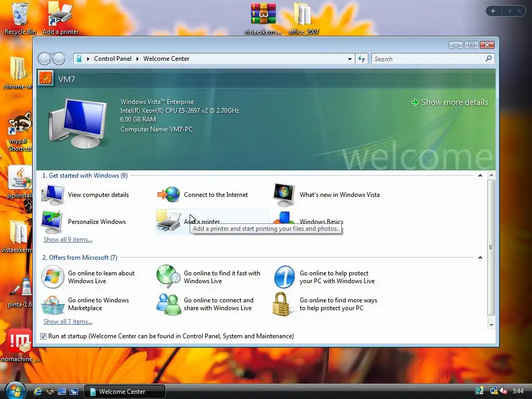Open the Windows Basics icon

point(284,218)
